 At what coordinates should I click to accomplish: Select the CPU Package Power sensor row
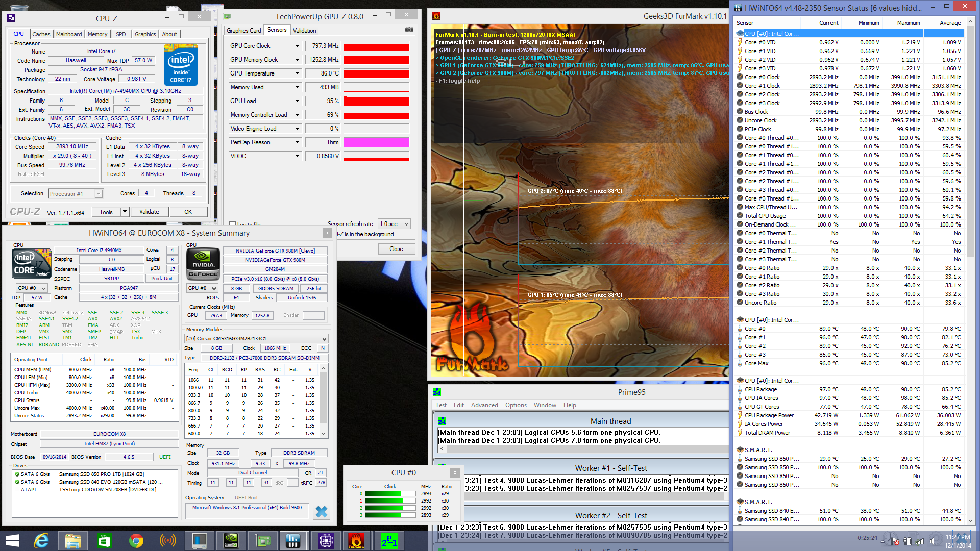coord(849,415)
